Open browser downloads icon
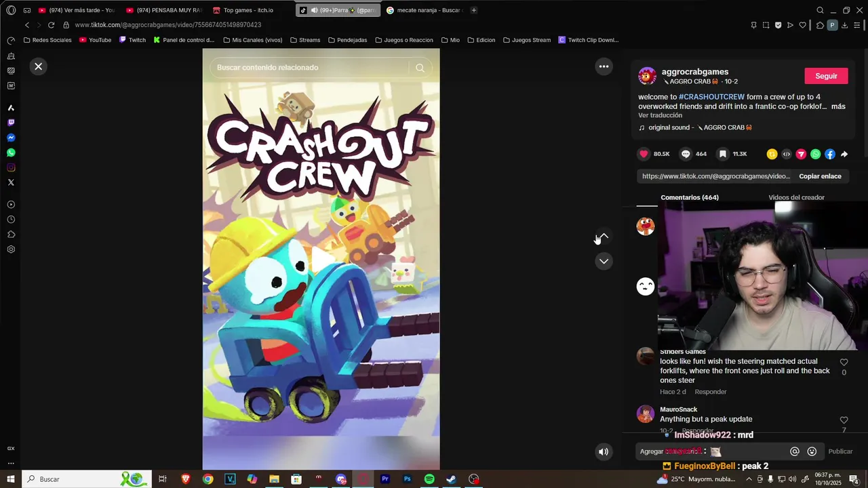The width and height of the screenshot is (868, 488). pos(844,25)
